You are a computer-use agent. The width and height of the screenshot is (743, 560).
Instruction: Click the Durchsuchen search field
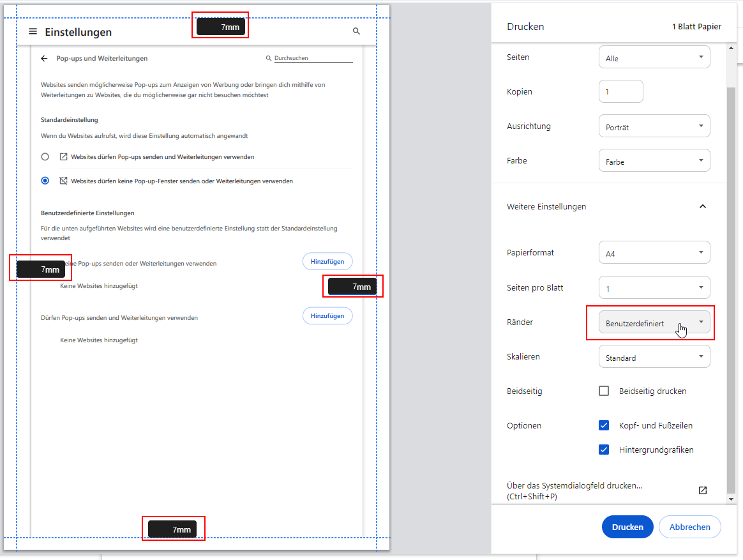[x=313, y=58]
